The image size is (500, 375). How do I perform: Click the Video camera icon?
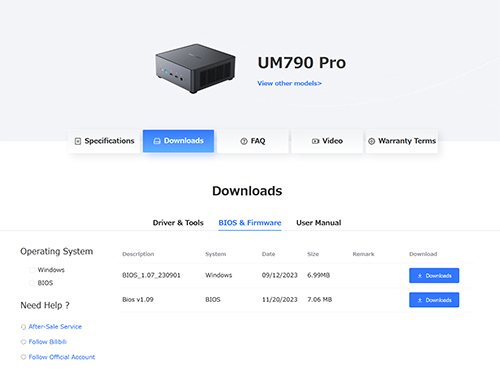(315, 141)
